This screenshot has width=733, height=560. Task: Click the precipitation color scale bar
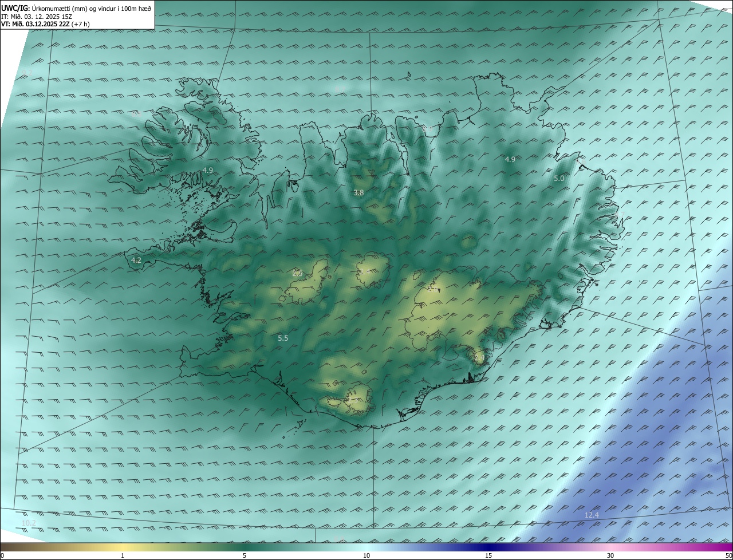(366, 547)
